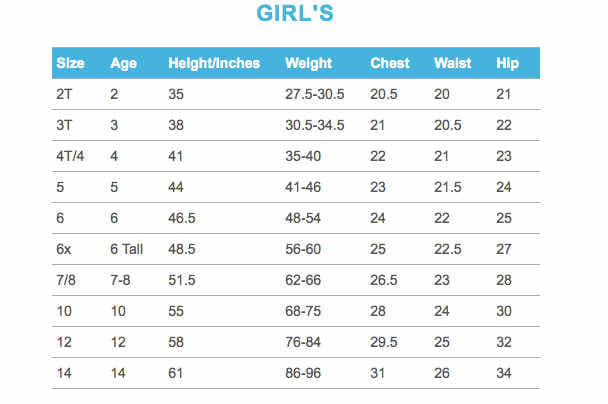Screen dimensions: 608x404
Task: Select the 7/8 size cell
Action: click(66, 280)
